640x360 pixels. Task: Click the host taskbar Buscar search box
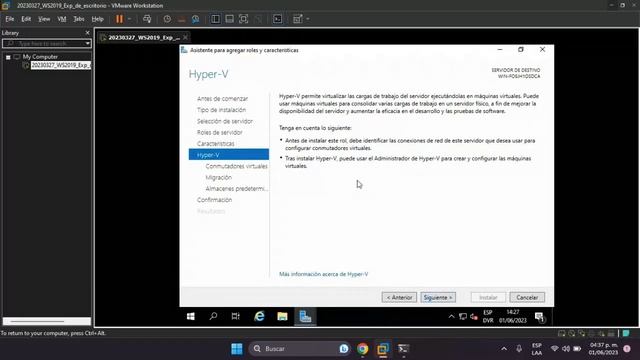coord(300,349)
